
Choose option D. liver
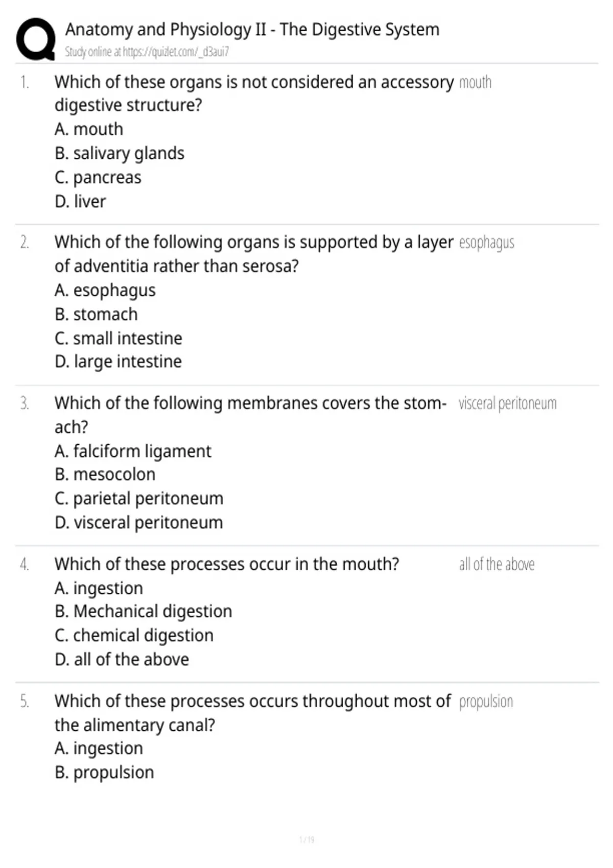[80, 201]
